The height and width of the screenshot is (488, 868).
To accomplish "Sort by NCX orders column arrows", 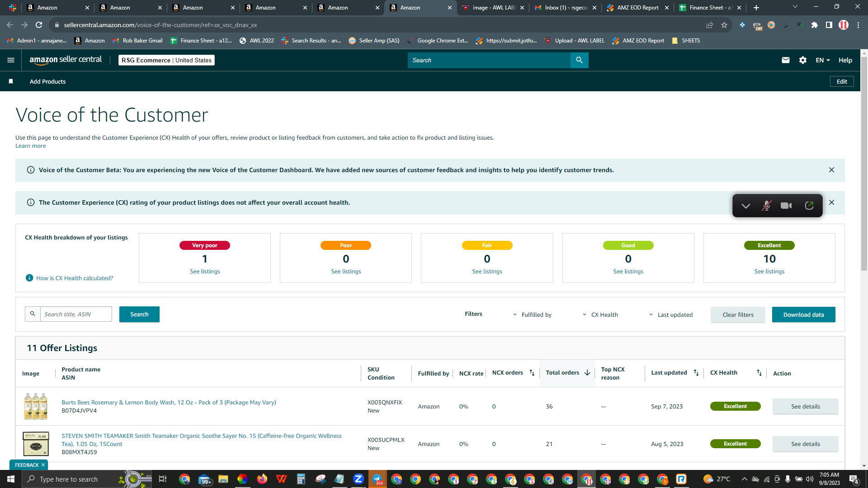I will [x=532, y=373].
